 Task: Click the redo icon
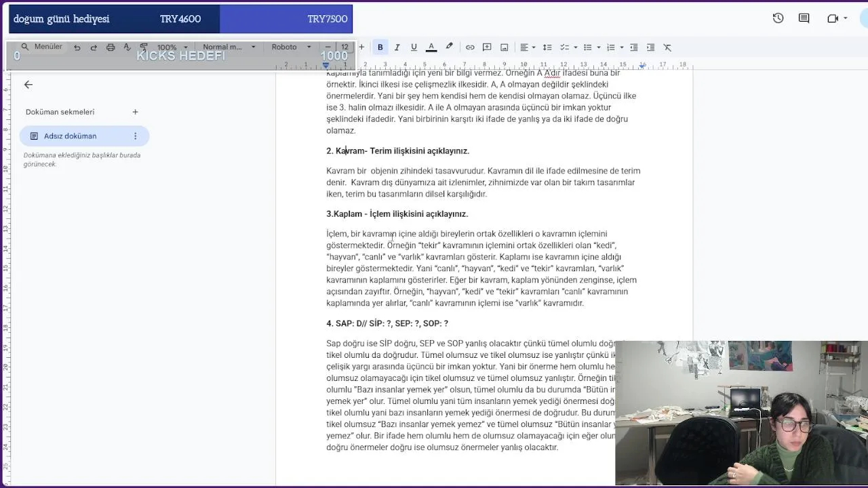coord(94,47)
